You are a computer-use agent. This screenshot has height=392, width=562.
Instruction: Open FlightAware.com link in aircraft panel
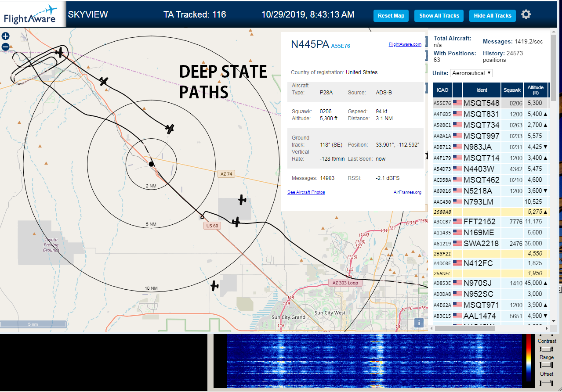(405, 44)
